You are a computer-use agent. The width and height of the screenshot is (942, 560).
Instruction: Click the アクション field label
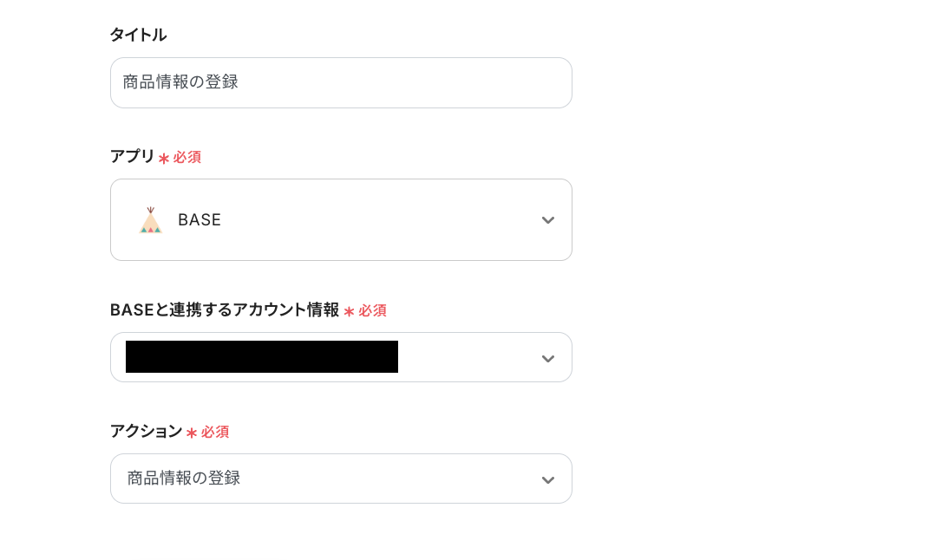coord(146,432)
